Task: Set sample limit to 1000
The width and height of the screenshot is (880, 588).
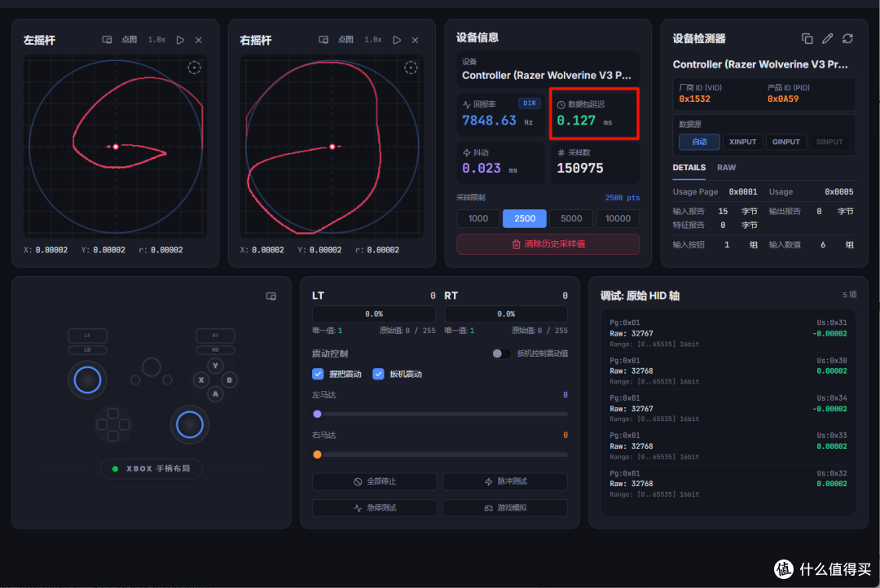Action: [478, 218]
